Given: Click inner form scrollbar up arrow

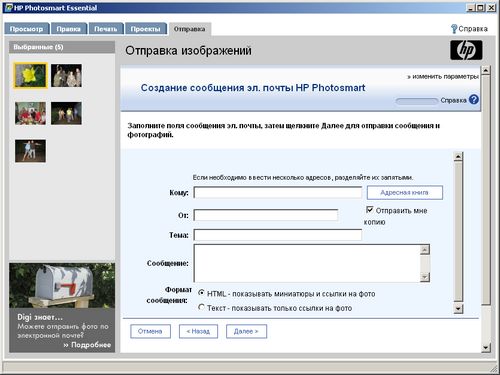Looking at the screenshot, I should click(458, 156).
